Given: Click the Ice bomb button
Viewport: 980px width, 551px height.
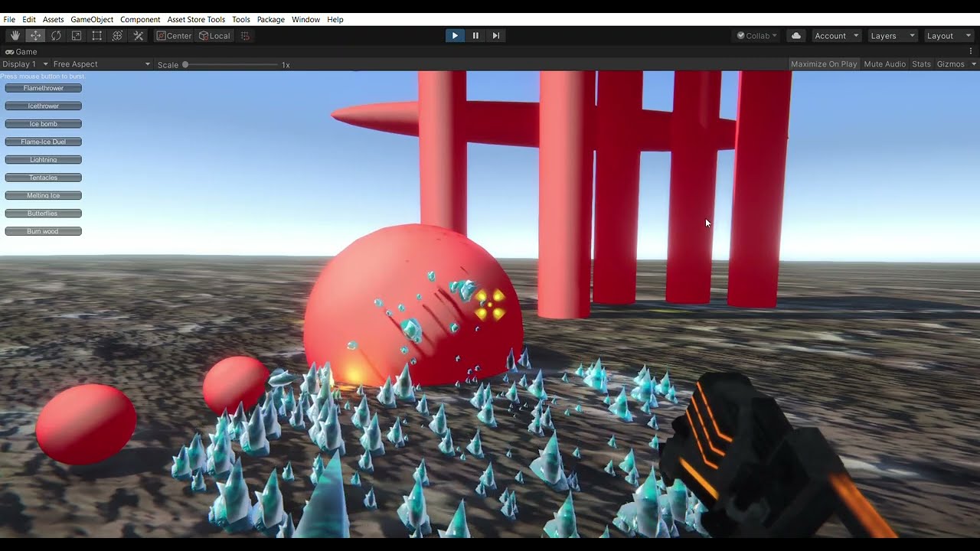Looking at the screenshot, I should (x=44, y=124).
